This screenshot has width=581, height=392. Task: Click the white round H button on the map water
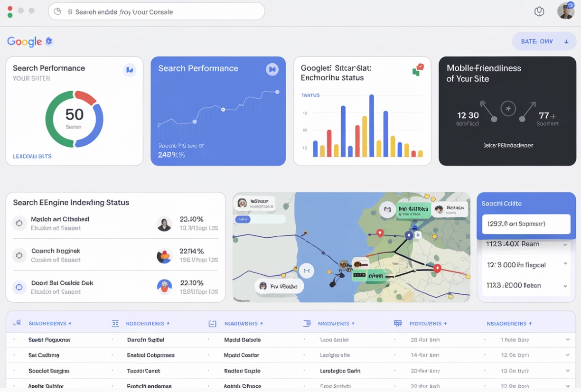pos(306,271)
